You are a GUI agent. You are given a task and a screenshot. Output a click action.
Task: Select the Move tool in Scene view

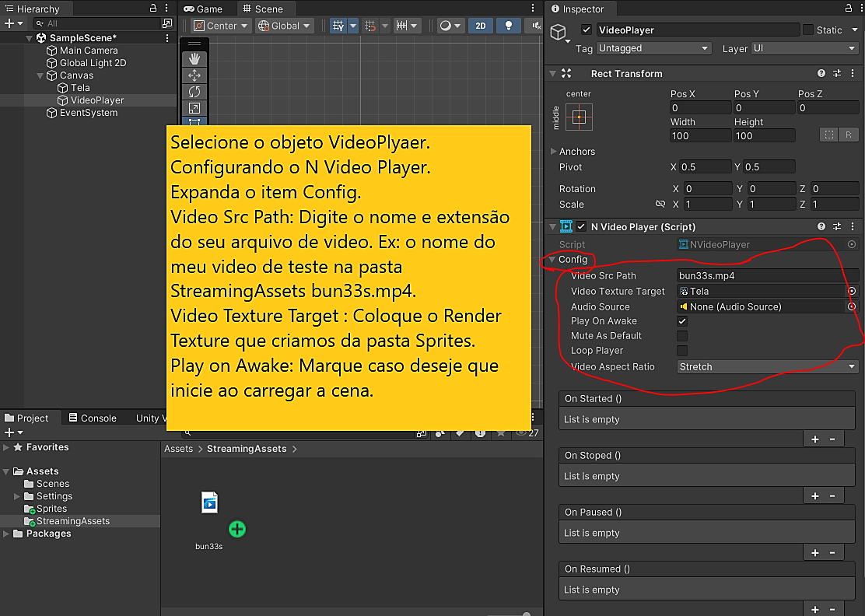[194, 75]
